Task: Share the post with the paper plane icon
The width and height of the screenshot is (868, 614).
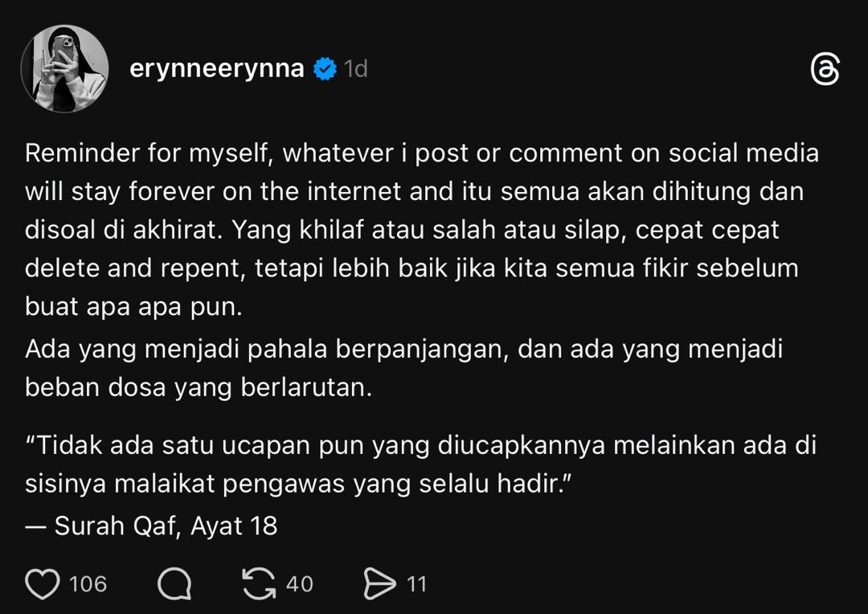Action: coord(379,584)
